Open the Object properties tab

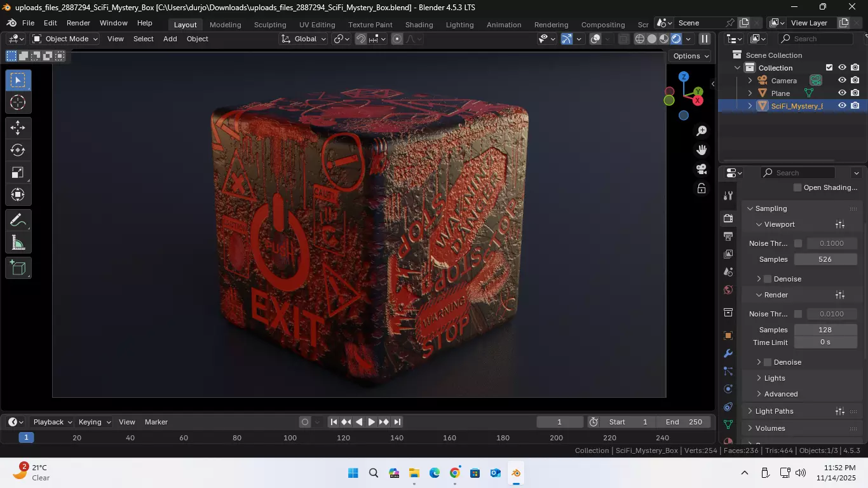click(728, 335)
